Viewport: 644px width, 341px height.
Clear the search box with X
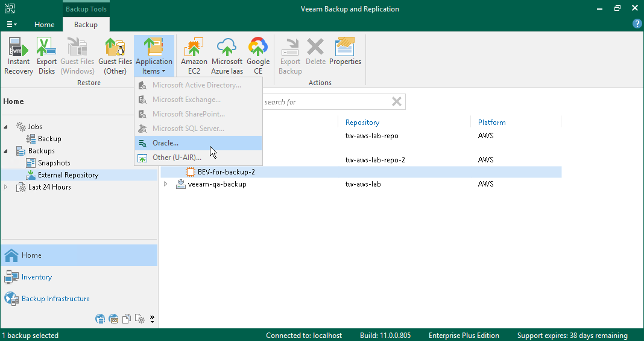pos(397,101)
